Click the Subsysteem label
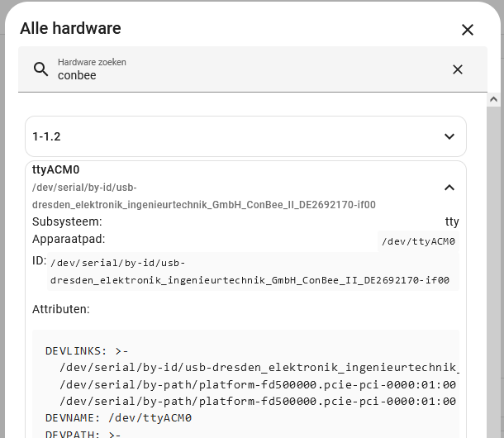 [x=67, y=221]
